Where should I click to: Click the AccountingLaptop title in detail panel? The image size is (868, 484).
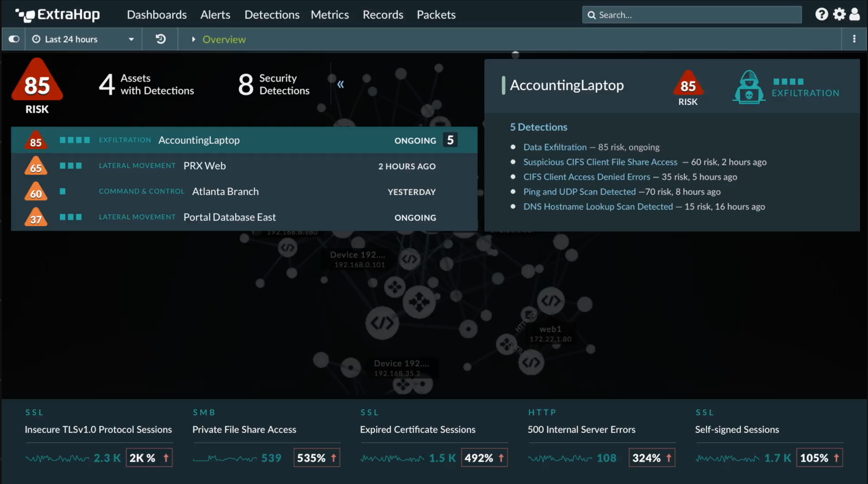[x=567, y=85]
